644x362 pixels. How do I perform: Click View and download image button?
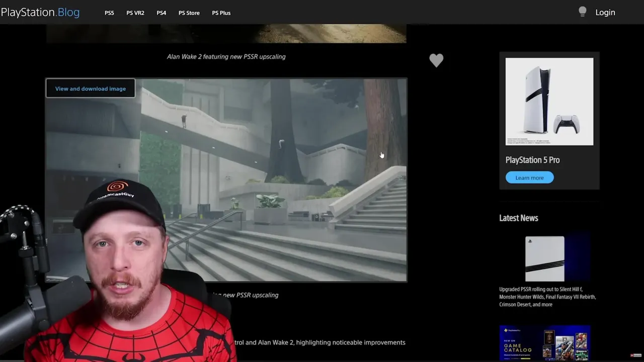(x=91, y=88)
